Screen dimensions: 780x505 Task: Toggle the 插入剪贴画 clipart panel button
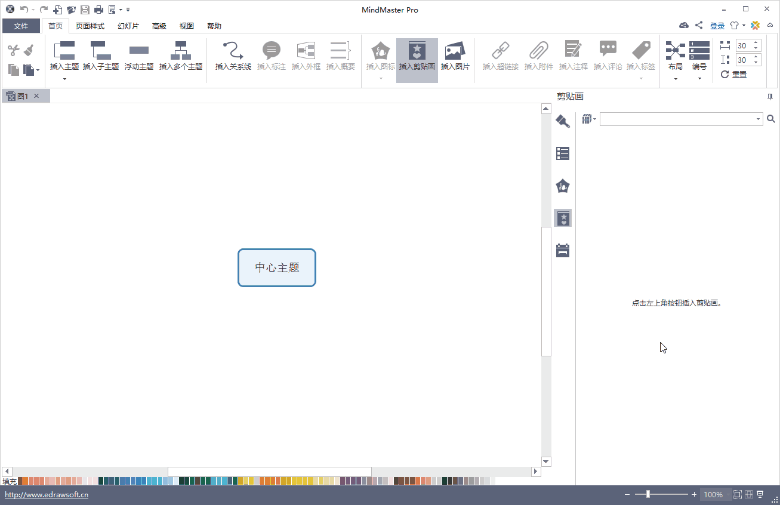[416, 56]
